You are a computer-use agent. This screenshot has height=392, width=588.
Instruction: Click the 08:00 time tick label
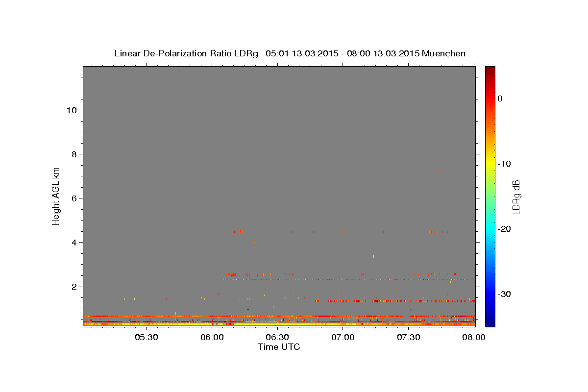pos(474,338)
